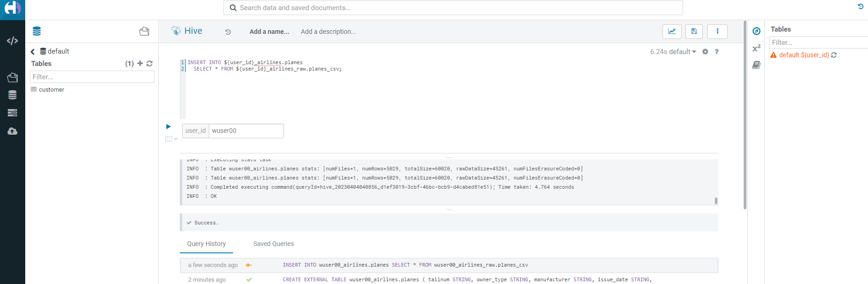Open editor settings gear icon

[x=706, y=52]
